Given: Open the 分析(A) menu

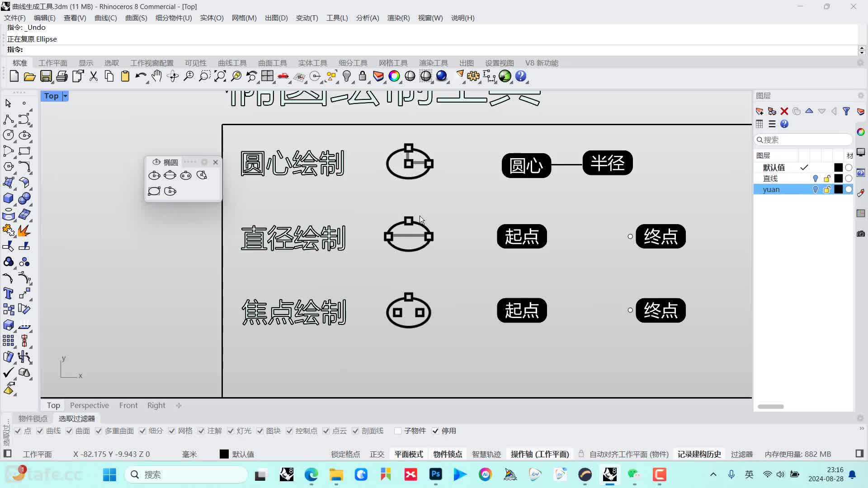Looking at the screenshot, I should pos(368,18).
